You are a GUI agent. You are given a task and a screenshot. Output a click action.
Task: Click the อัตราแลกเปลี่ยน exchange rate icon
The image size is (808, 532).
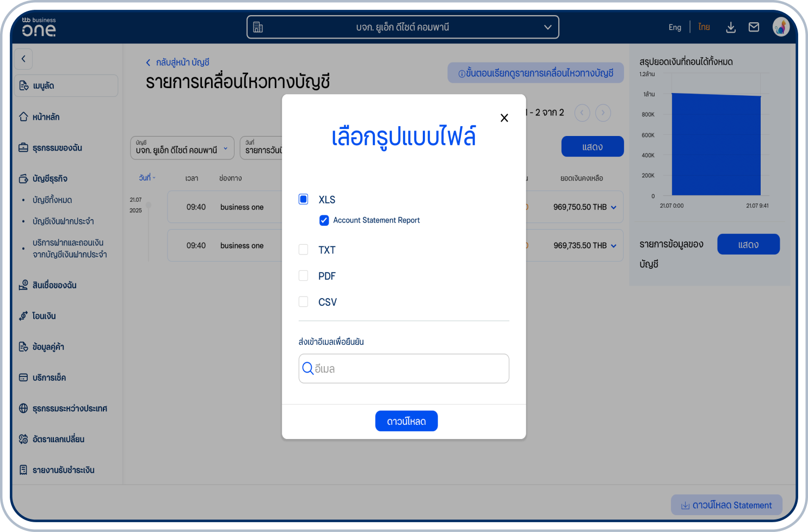(x=22, y=439)
